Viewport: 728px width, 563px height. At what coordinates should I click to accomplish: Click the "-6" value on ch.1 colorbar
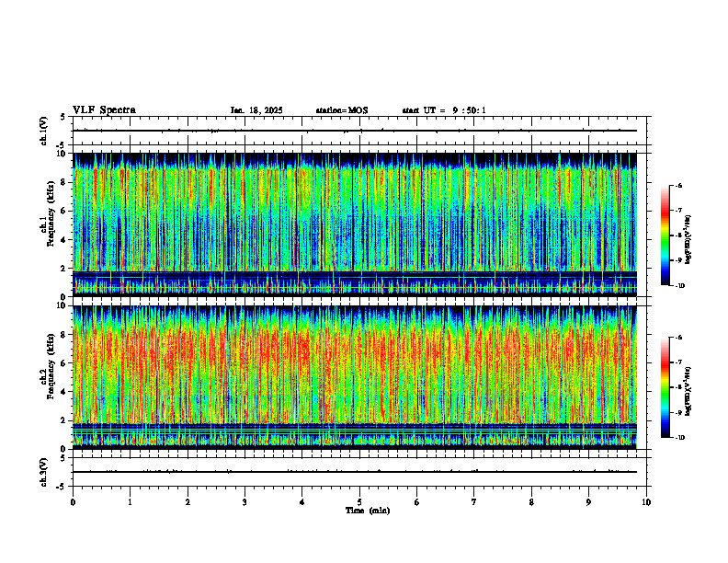click(x=678, y=186)
